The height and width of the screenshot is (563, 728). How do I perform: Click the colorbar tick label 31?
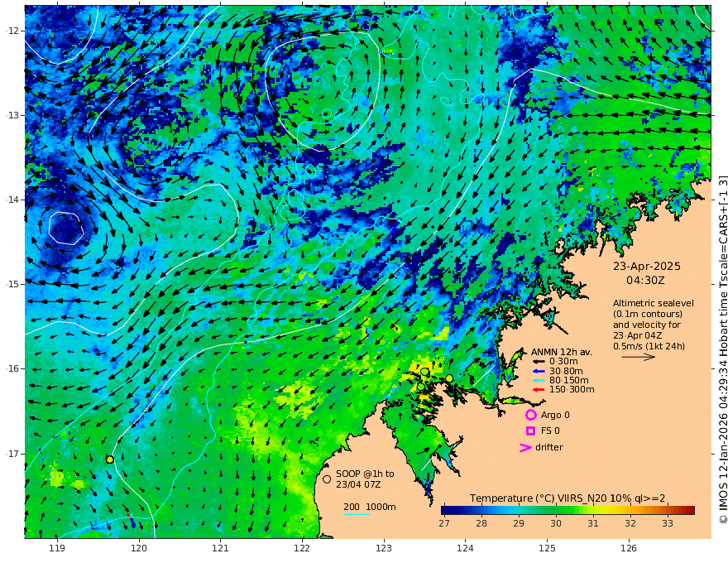(x=593, y=523)
